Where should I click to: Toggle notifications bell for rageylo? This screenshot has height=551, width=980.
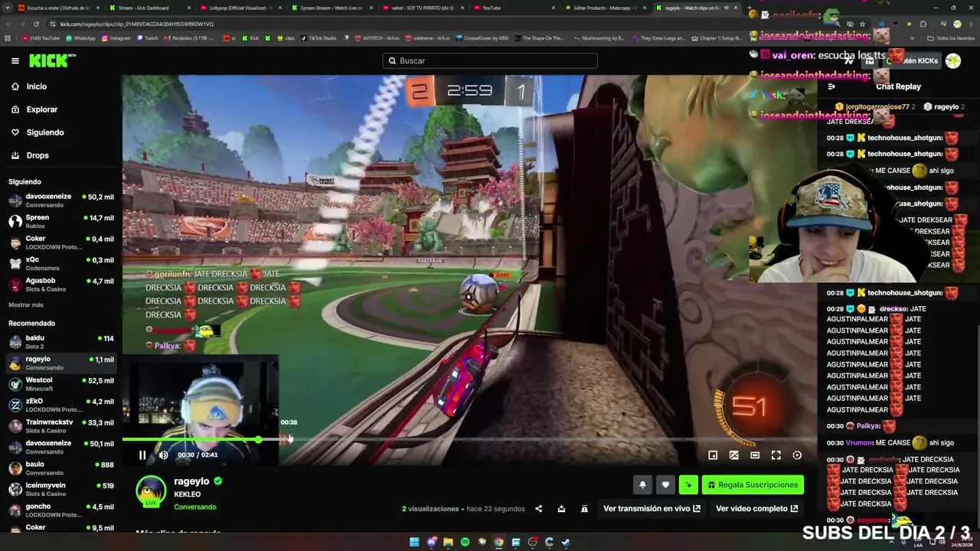[x=642, y=484]
